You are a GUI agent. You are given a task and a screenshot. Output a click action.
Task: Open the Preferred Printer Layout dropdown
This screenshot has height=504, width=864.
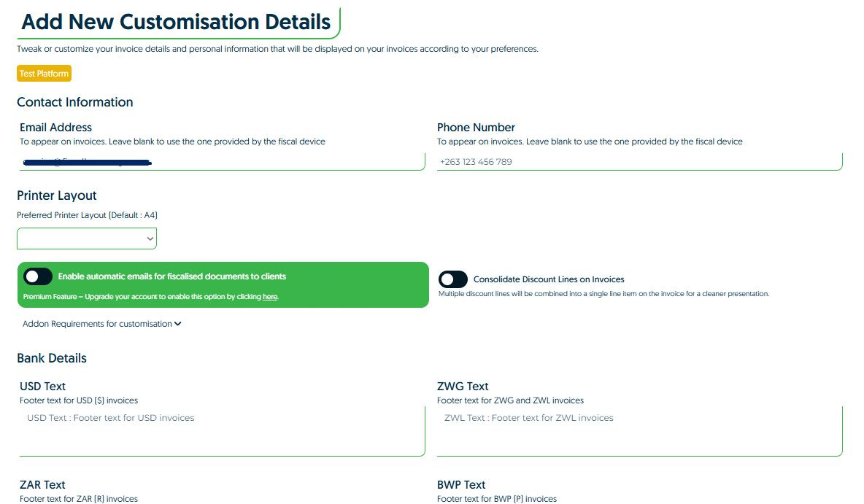click(x=87, y=239)
